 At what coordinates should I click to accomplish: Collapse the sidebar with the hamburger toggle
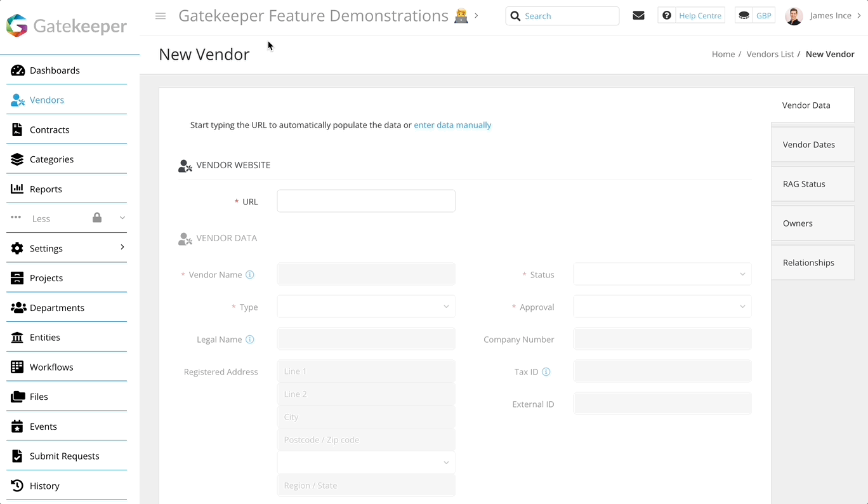[x=160, y=16]
